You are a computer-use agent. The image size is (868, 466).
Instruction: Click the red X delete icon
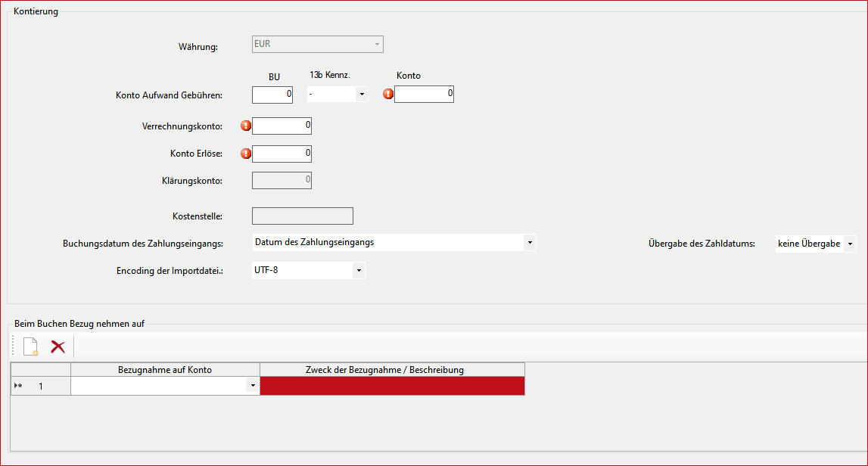[58, 347]
